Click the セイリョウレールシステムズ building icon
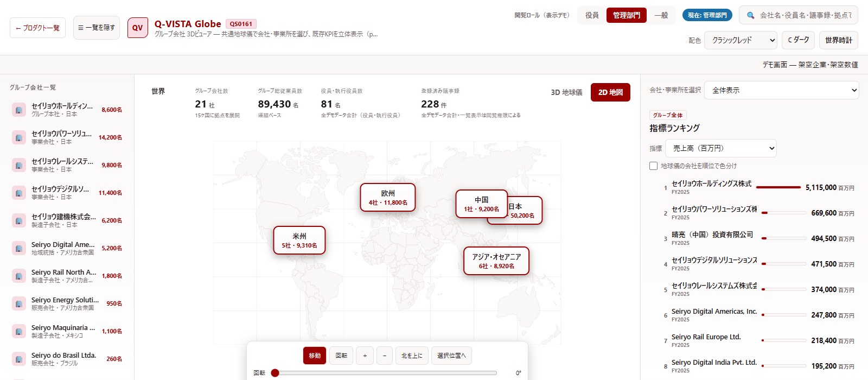 coord(19,165)
